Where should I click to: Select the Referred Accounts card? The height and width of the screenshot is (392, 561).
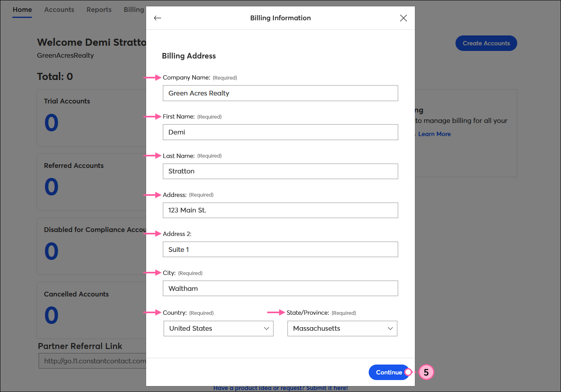[92, 182]
